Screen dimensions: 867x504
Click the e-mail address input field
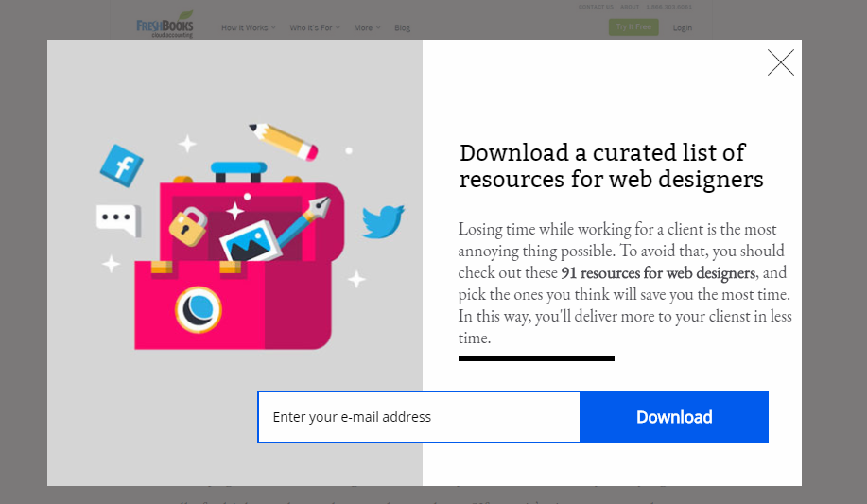[x=419, y=417]
